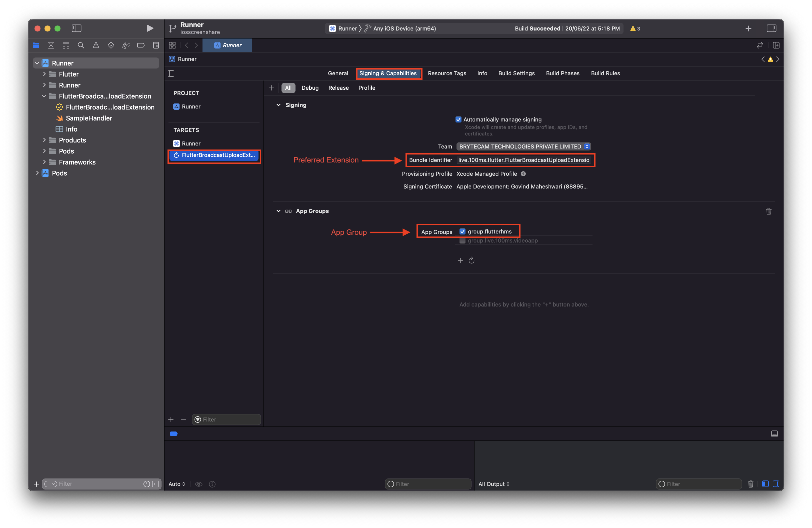Open the Issue navigator warning triangle
The image size is (812, 528).
pos(96,45)
